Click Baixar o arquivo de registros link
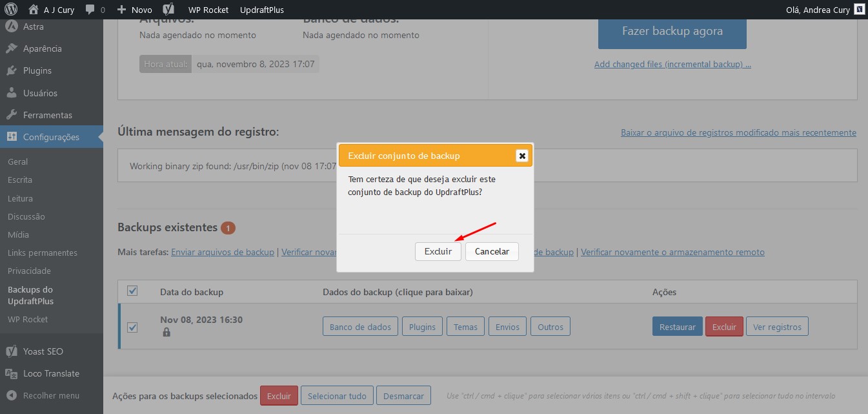 738,132
